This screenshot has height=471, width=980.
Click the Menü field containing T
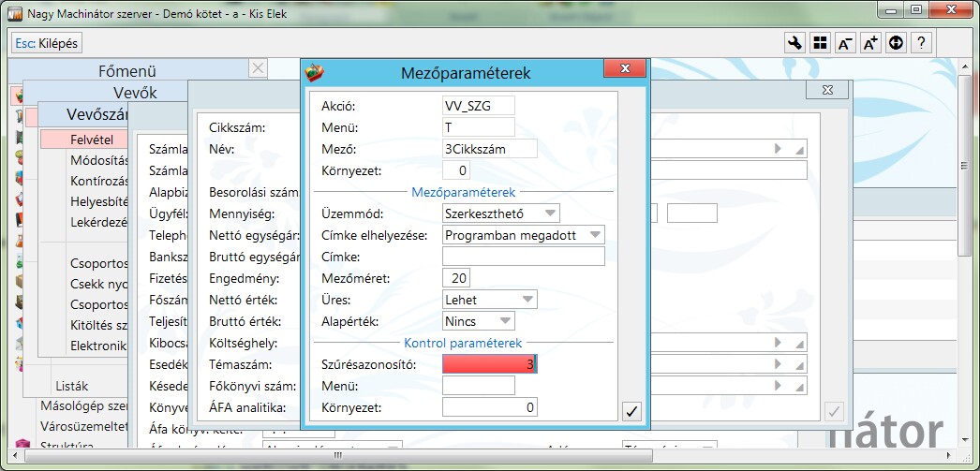(x=478, y=126)
